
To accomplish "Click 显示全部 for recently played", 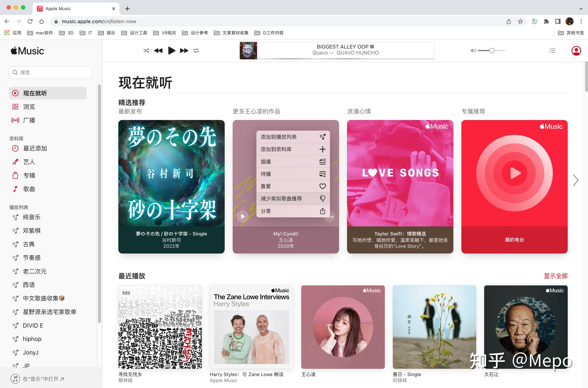I will 556,276.
